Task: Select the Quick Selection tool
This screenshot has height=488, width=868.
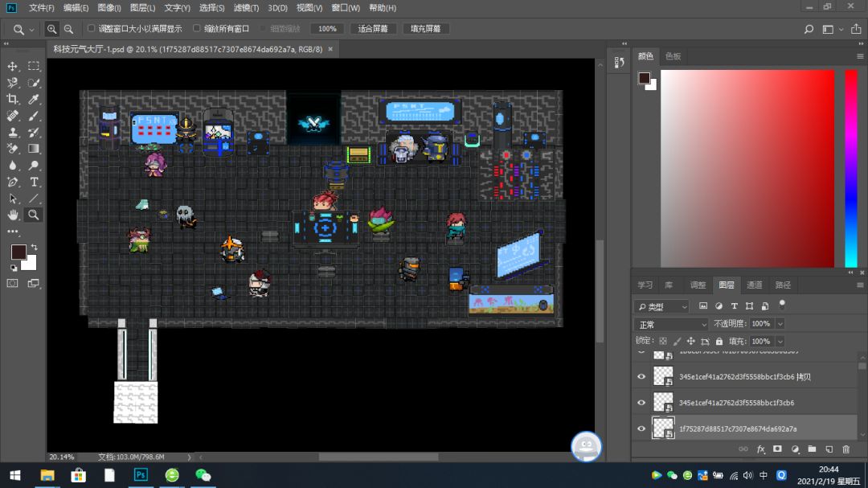Action: coord(34,83)
